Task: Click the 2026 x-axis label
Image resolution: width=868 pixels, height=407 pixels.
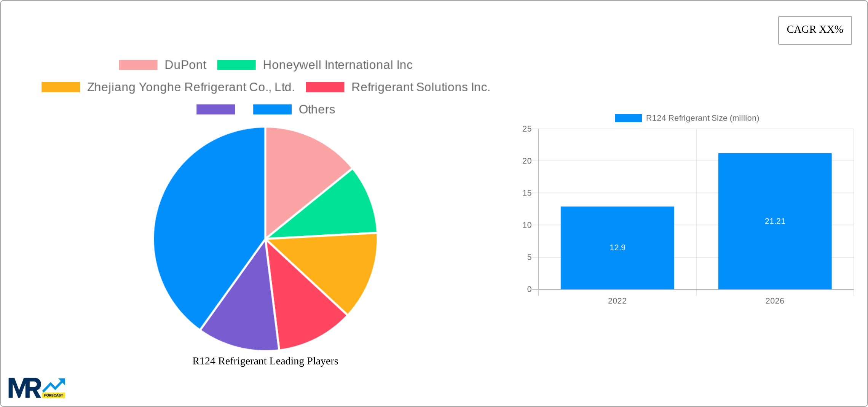Action: point(775,301)
